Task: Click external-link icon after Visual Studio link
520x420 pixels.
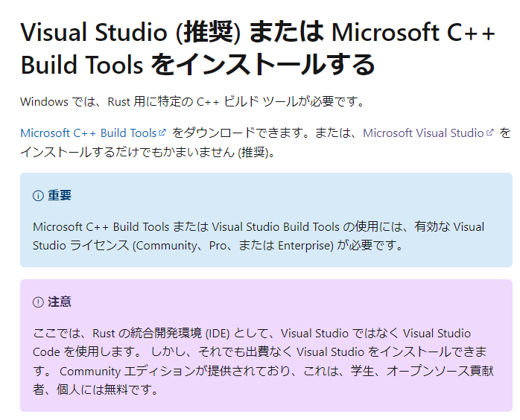Action: click(489, 133)
